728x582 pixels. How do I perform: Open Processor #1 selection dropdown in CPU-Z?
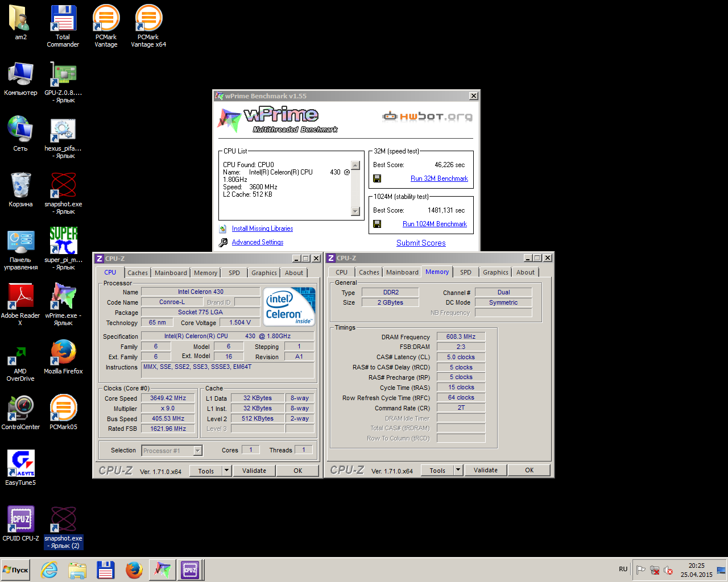(198, 451)
